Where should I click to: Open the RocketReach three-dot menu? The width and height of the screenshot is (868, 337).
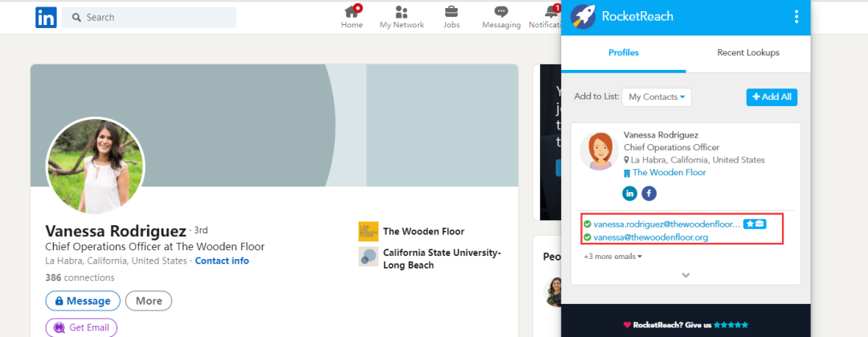pos(796,17)
